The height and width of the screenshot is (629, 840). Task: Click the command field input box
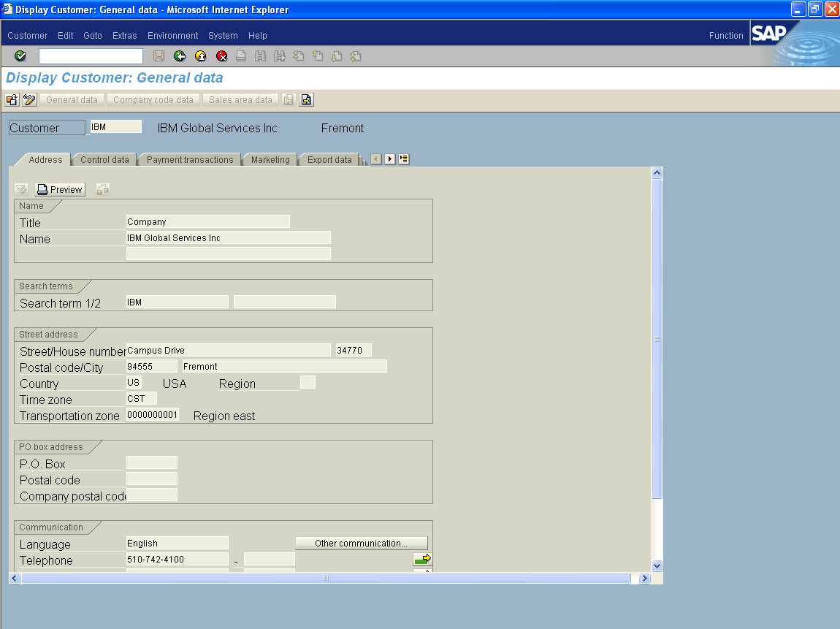(91, 56)
